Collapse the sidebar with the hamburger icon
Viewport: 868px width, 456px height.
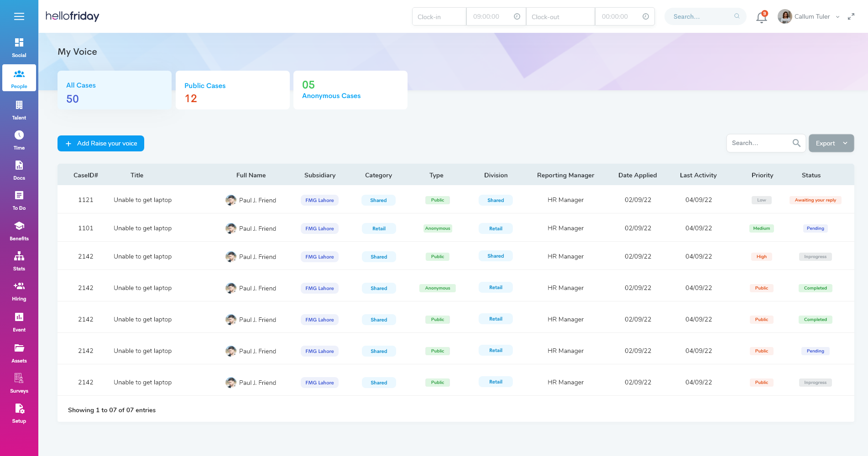pyautogui.click(x=19, y=16)
